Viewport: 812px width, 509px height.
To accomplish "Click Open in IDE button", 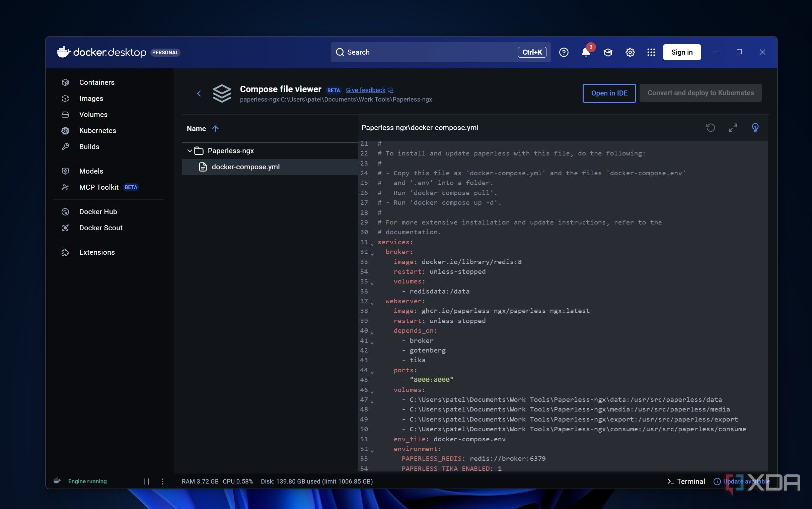I will coord(609,93).
